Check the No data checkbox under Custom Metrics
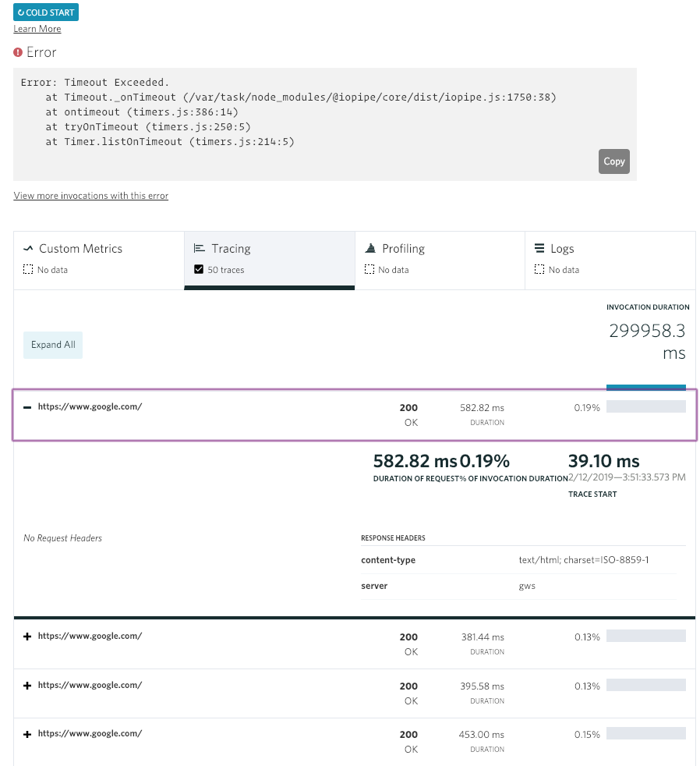The image size is (700, 766). [27, 269]
